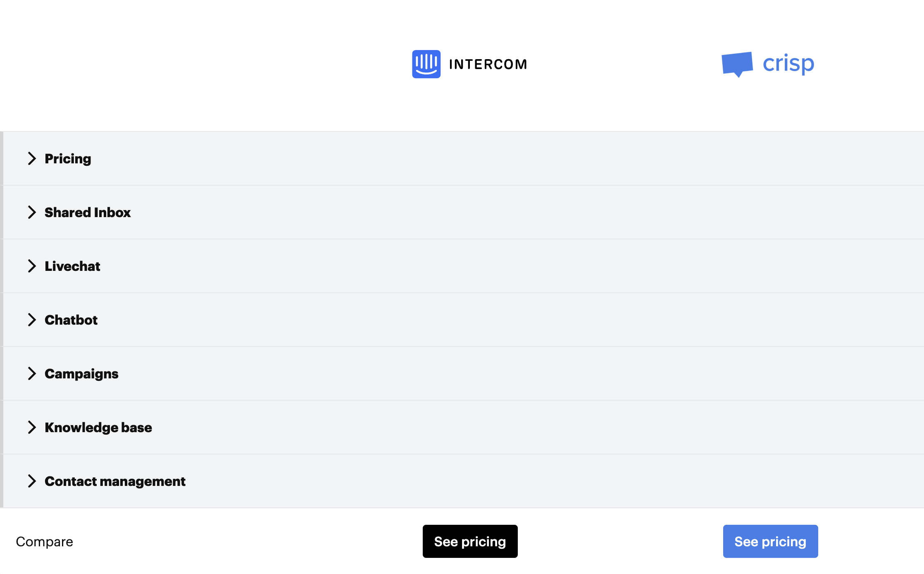Click the blue Crisp See pricing button
This screenshot has height=574, width=924.
click(x=770, y=541)
